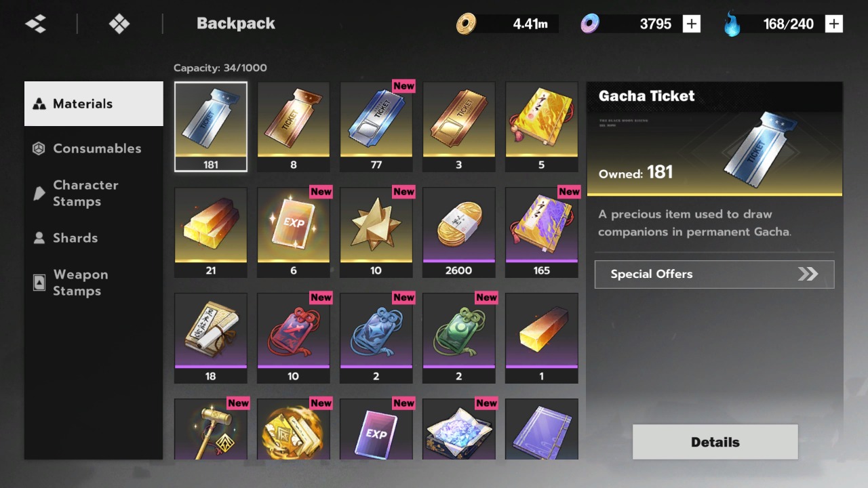Image resolution: width=868 pixels, height=488 pixels.
Task: Select the green charm pouch item
Action: (x=459, y=338)
